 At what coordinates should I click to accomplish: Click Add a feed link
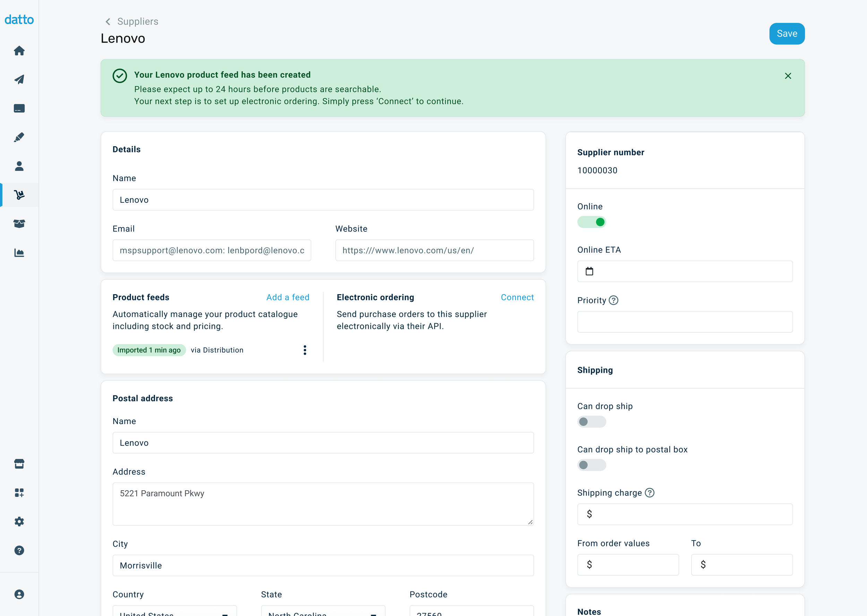pos(288,297)
